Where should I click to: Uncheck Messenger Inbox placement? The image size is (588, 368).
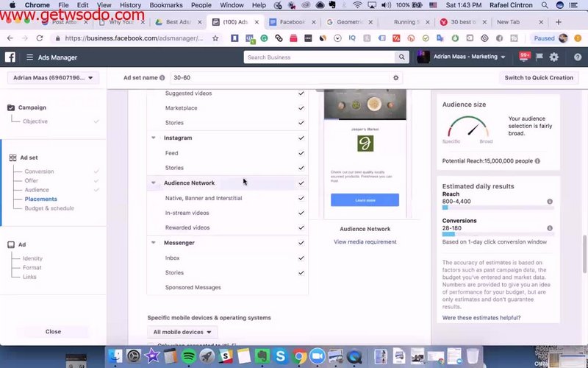pyautogui.click(x=301, y=258)
